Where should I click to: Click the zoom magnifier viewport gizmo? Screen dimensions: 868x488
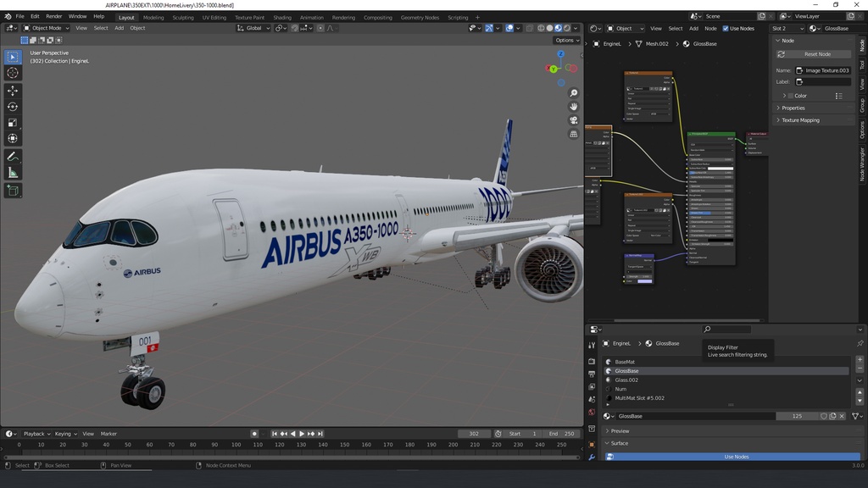click(574, 93)
